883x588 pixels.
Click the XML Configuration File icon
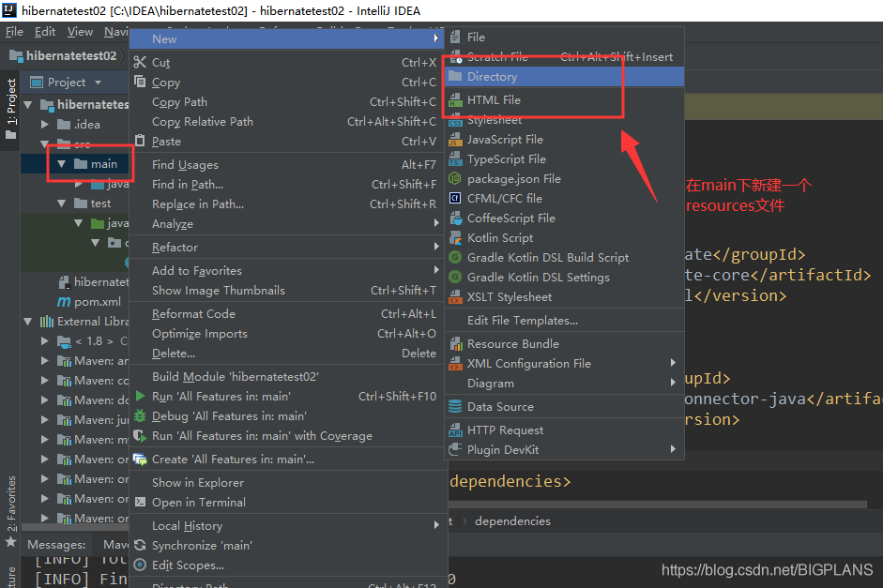pos(455,364)
